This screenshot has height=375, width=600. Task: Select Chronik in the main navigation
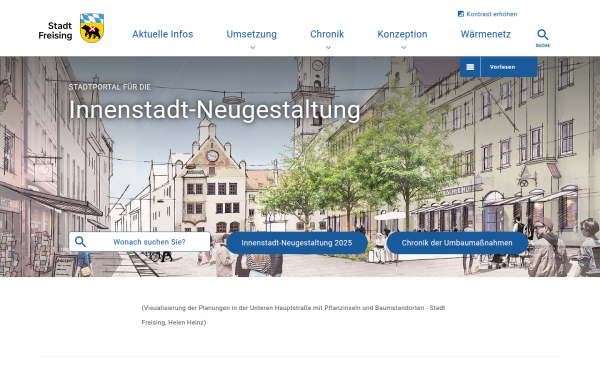click(327, 34)
